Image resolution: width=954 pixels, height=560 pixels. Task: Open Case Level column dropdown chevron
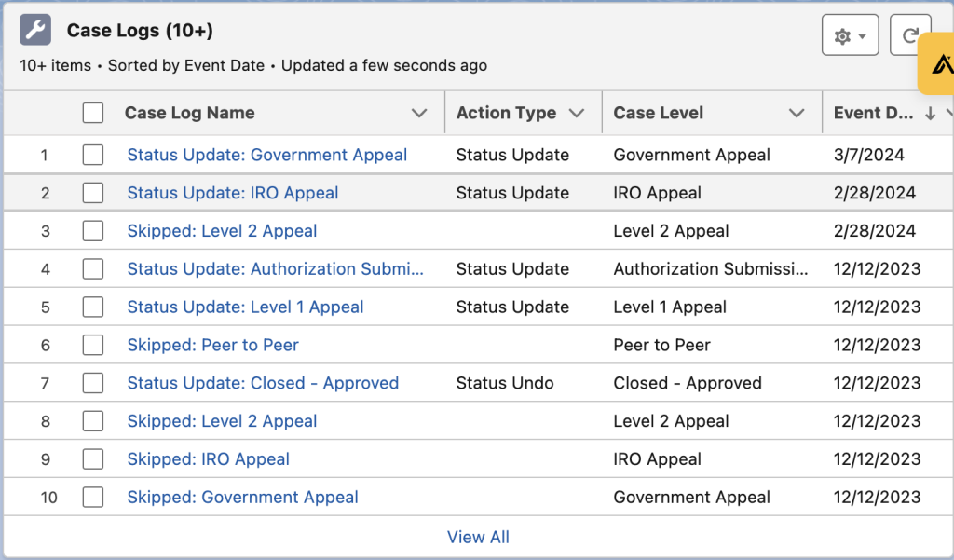[x=797, y=114]
